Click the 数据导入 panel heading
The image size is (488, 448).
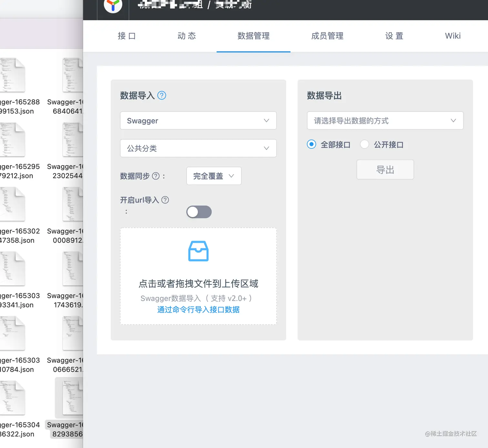tap(137, 95)
